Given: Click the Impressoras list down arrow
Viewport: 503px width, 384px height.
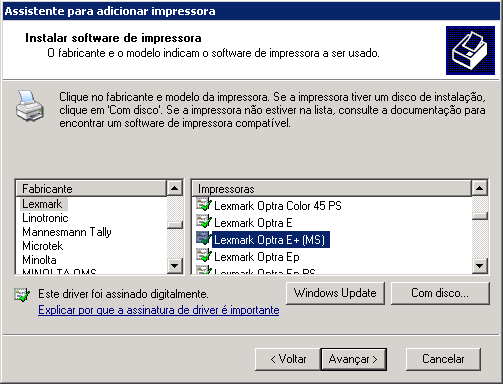Looking at the screenshot, I should (x=480, y=266).
